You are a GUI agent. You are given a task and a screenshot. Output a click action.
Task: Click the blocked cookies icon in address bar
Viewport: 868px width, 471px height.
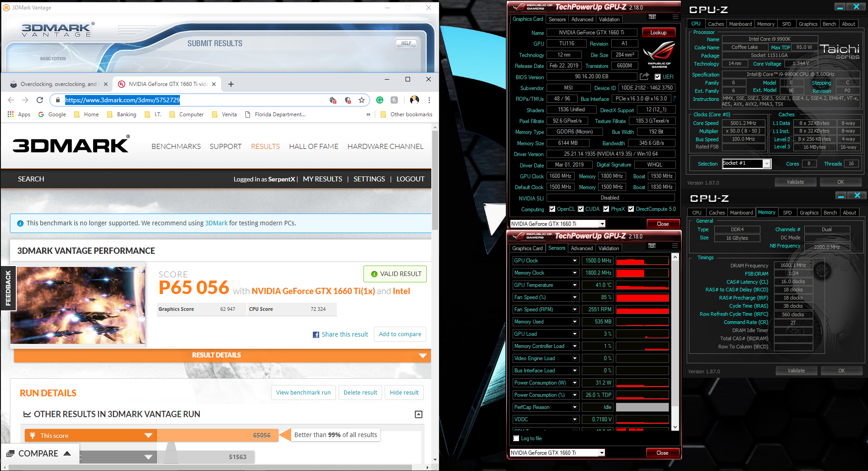click(333, 100)
